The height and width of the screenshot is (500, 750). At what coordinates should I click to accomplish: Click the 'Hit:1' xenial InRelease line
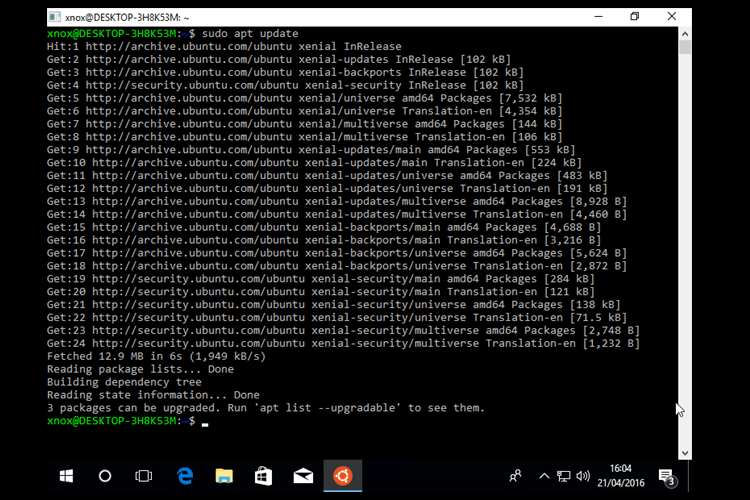coord(224,46)
